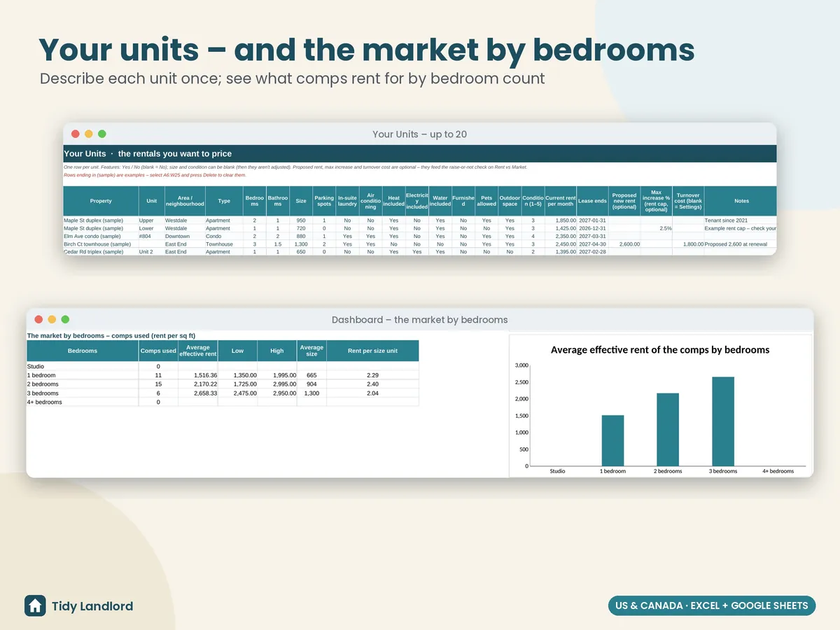Screen dimensions: 840x630
Task: Select the Property column header
Action: (x=101, y=201)
